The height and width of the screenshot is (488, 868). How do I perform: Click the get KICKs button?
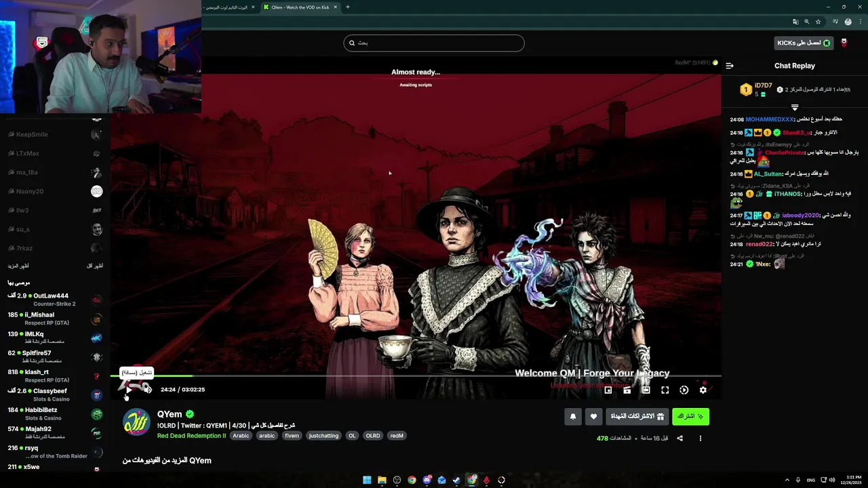coord(804,43)
